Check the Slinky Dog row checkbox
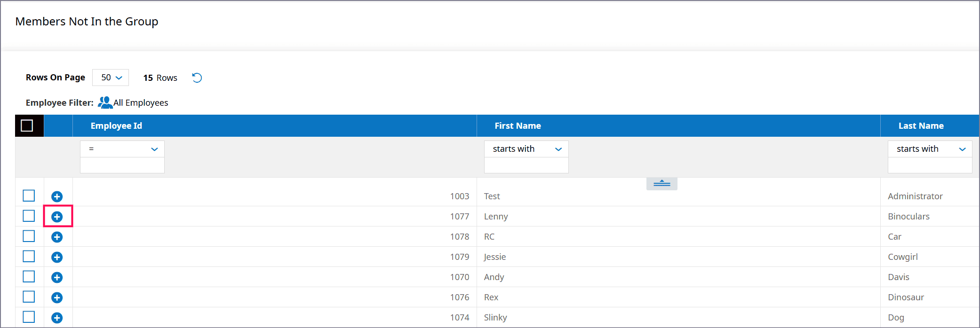 coord(29,317)
